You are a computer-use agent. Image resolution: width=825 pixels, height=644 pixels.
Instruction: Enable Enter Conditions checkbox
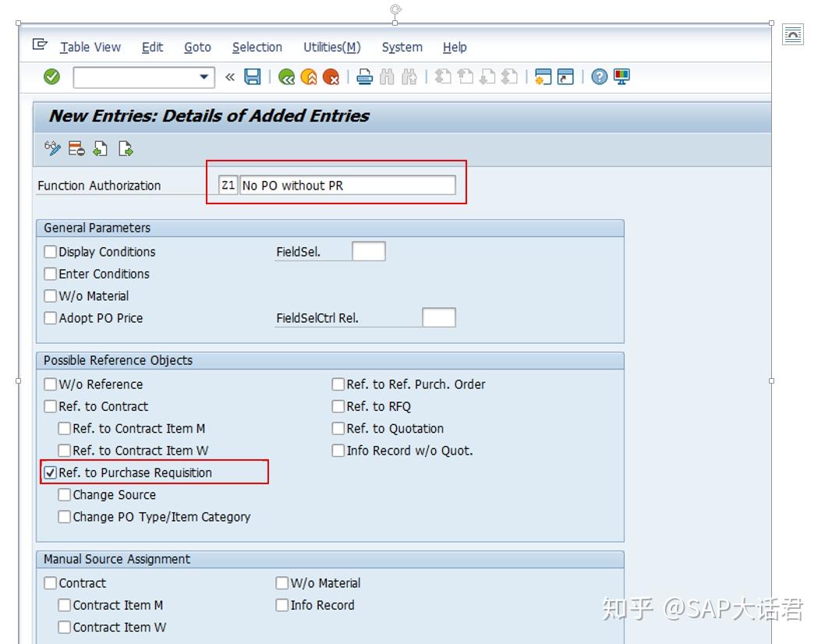51,274
